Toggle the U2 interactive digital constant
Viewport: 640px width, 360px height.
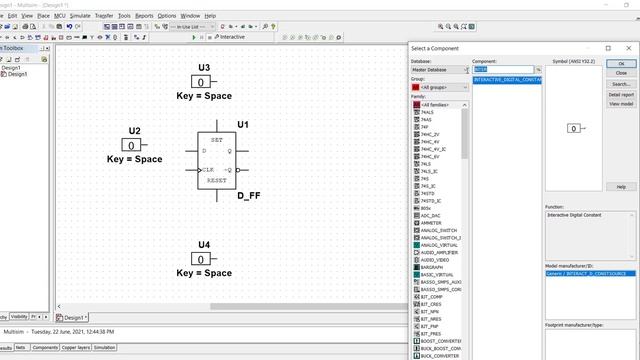131,145
